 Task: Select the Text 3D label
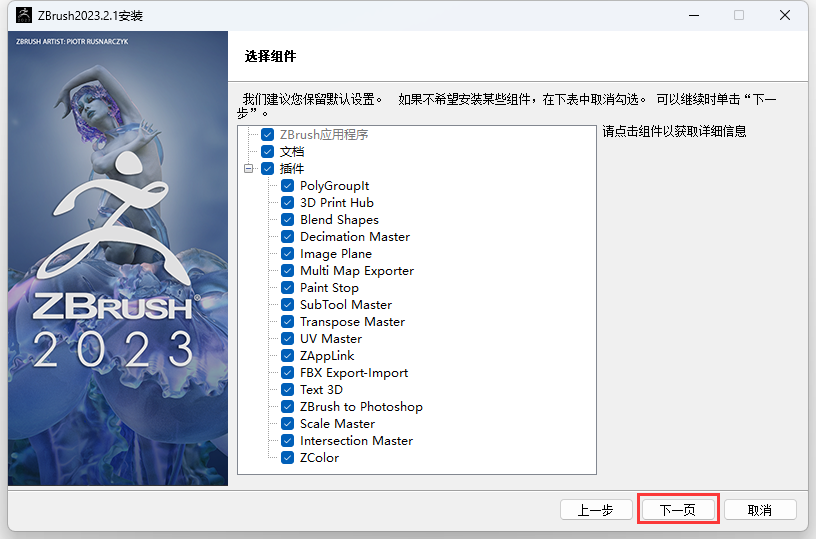321,390
